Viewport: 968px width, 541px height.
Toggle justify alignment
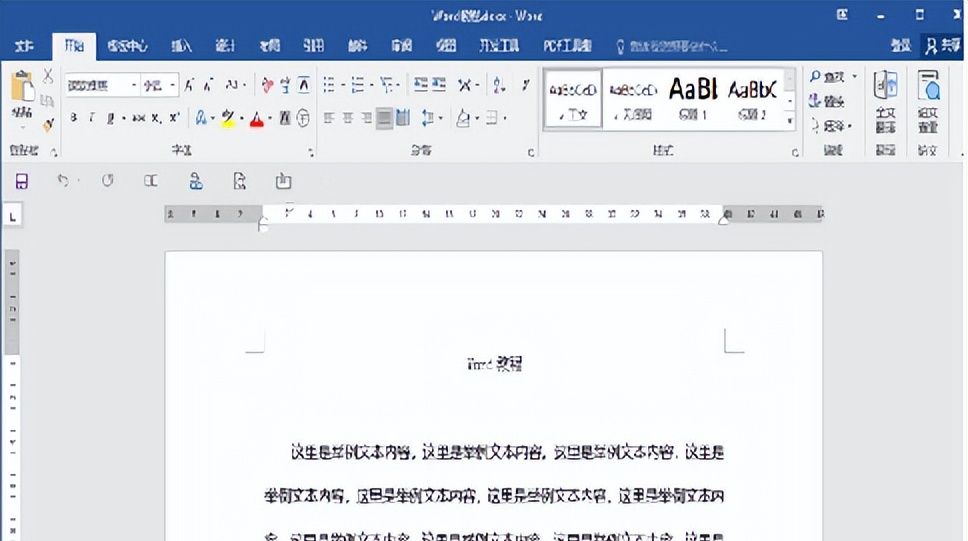385,118
